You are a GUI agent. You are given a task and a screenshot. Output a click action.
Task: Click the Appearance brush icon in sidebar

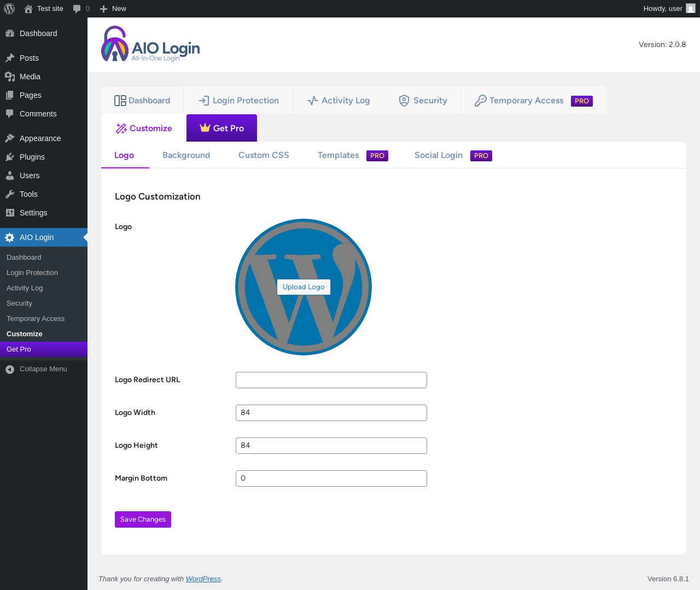point(10,138)
